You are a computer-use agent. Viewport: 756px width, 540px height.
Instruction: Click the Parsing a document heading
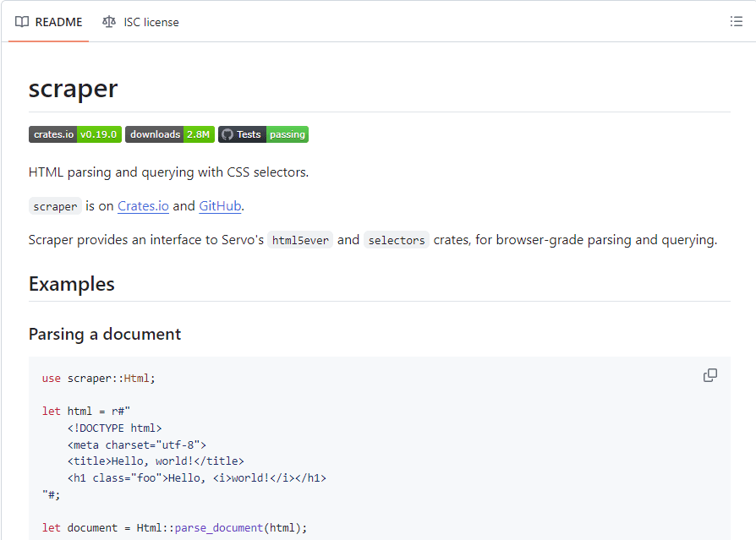click(x=105, y=335)
